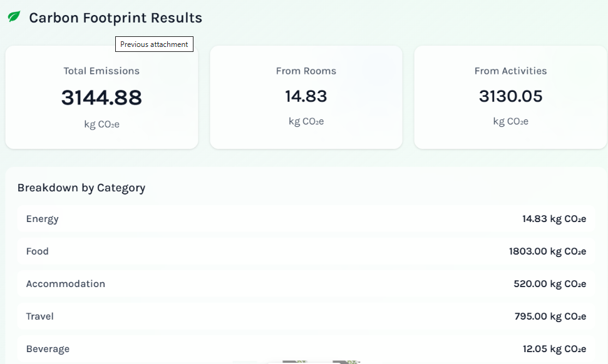Click the From Rooms 14.83 value
The image size is (608, 364).
click(306, 96)
